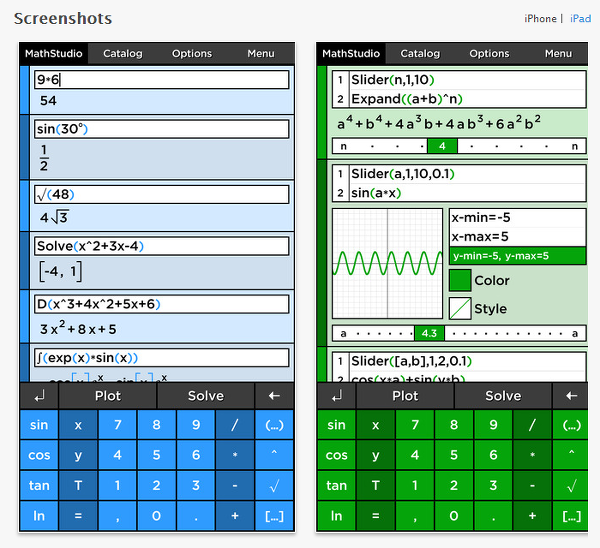Tap the caret power key on green keypad

(x=571, y=455)
